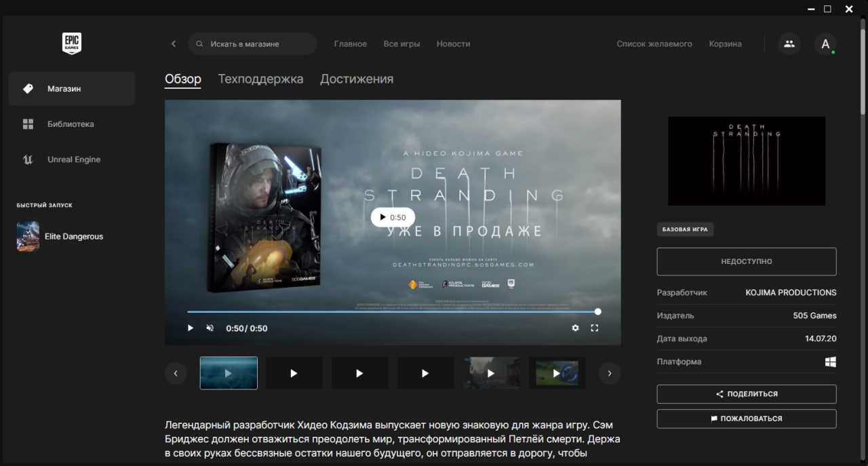Click the ПОЖАЛОВАТЬСЯ report button

click(x=747, y=419)
